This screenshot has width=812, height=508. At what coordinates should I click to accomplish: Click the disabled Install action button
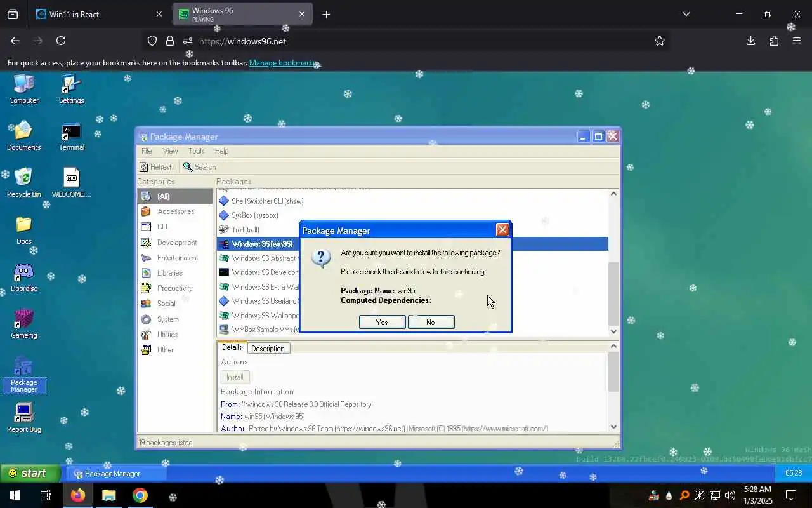click(x=235, y=377)
